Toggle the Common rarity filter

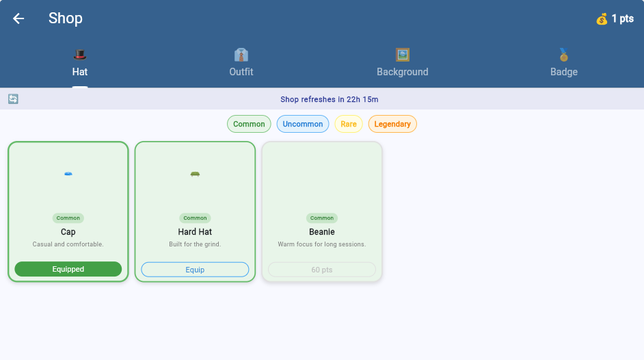pyautogui.click(x=249, y=124)
